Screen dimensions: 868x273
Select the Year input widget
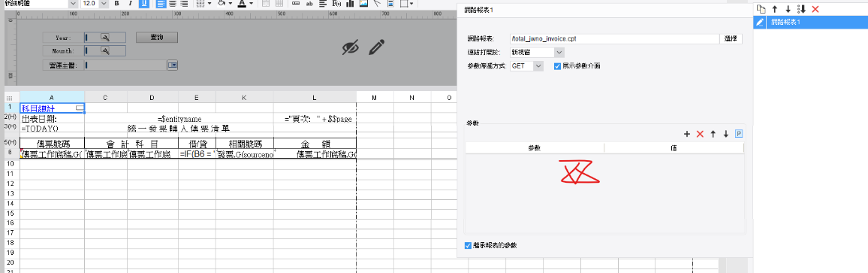click(x=105, y=37)
